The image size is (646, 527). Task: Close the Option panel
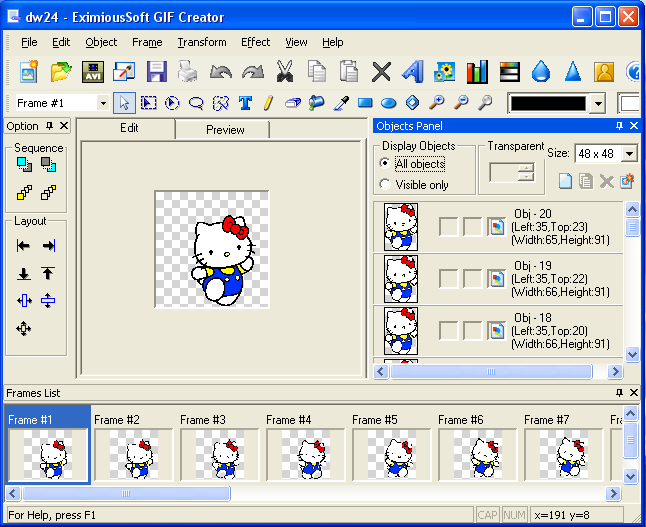pyautogui.click(x=64, y=126)
